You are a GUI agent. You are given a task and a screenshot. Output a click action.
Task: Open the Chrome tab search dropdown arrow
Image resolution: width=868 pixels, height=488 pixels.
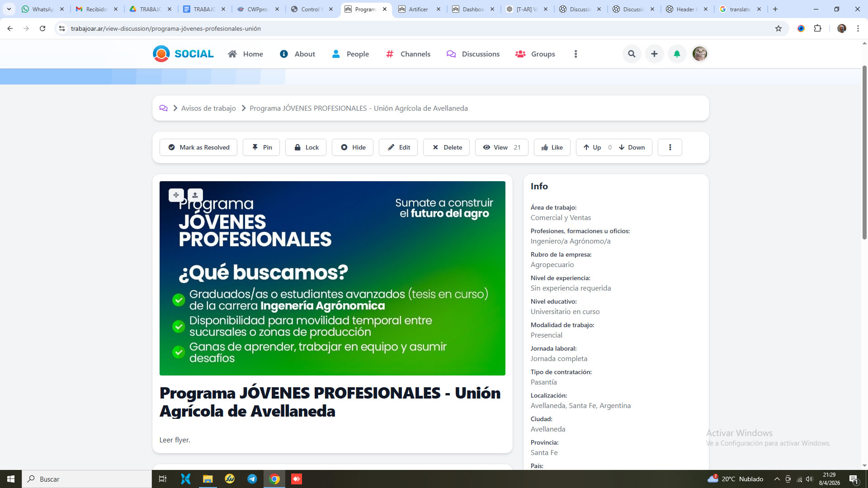pyautogui.click(x=9, y=9)
